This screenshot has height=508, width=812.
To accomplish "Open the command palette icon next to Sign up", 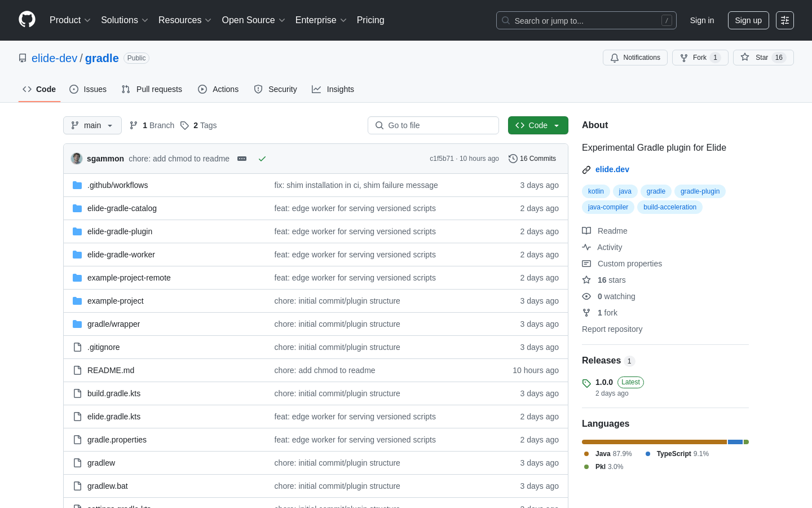I will click(785, 20).
